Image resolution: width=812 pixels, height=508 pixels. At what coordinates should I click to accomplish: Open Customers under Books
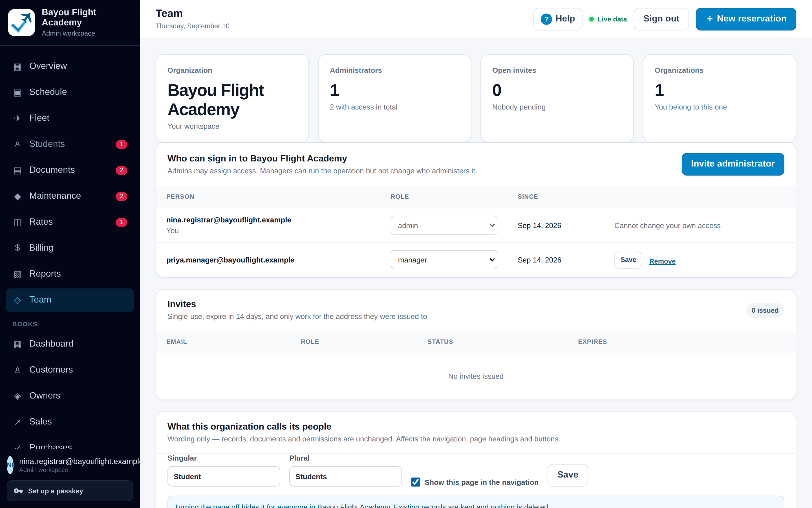[70, 370]
